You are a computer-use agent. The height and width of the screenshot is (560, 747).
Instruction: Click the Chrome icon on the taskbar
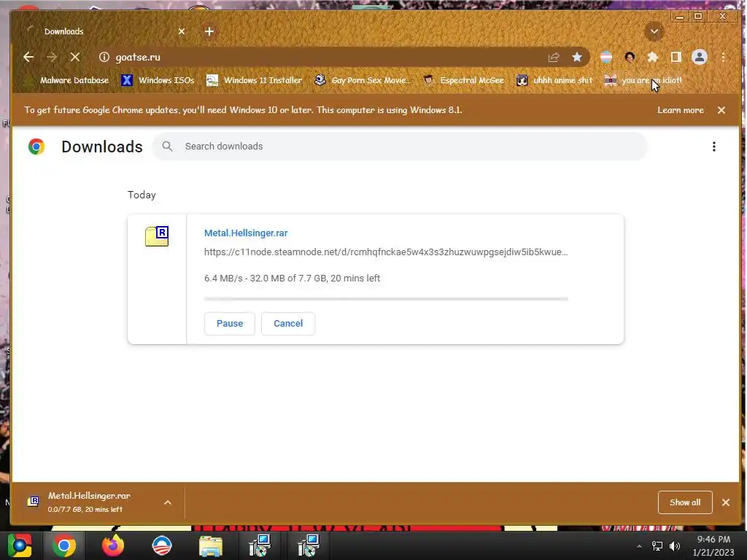(x=64, y=545)
